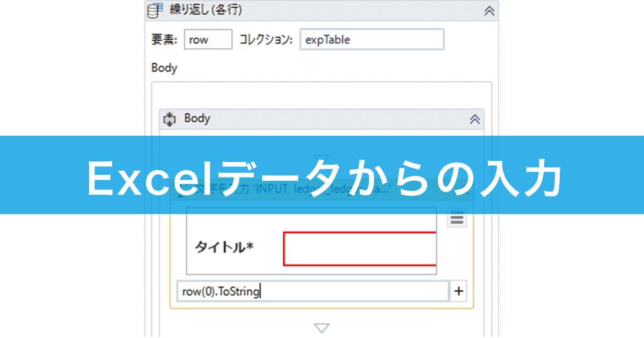Viewport: 644px width, 338px height.
Task: Click the 繰り返し (各行) activity icon
Action: (155, 10)
